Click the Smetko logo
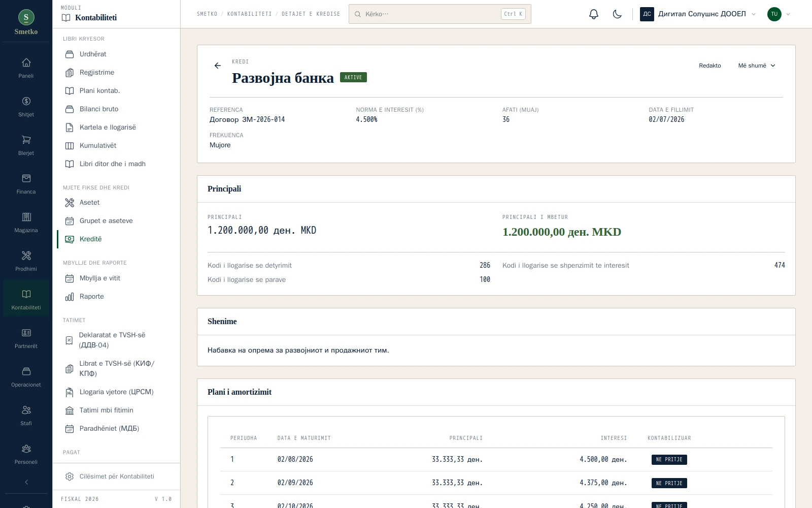The image size is (812, 508). (x=26, y=23)
